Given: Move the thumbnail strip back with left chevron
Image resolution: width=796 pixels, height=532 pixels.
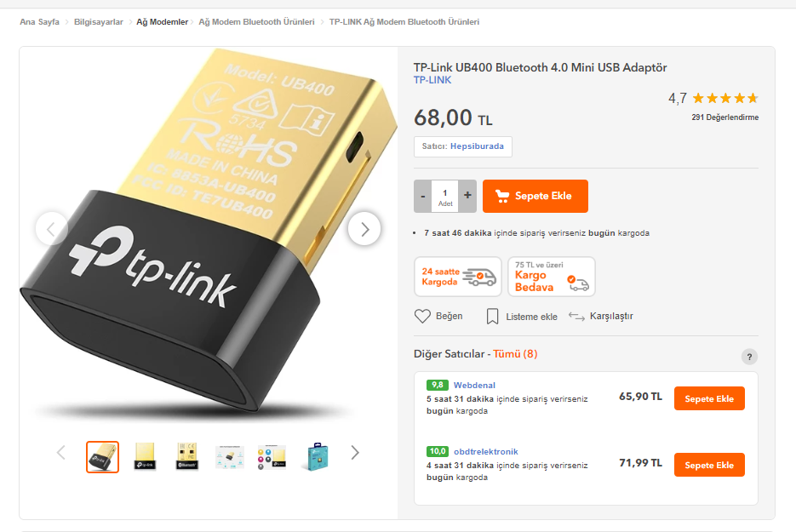Looking at the screenshot, I should point(61,452).
